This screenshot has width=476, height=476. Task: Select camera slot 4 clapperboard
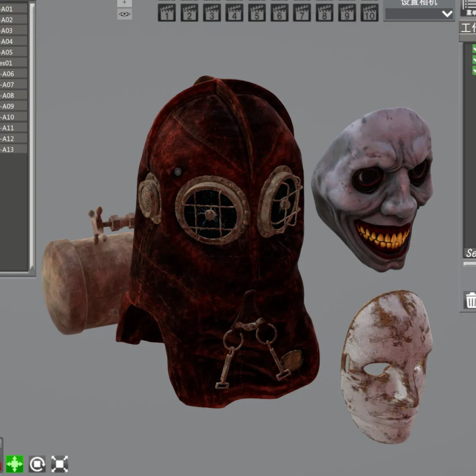click(234, 12)
